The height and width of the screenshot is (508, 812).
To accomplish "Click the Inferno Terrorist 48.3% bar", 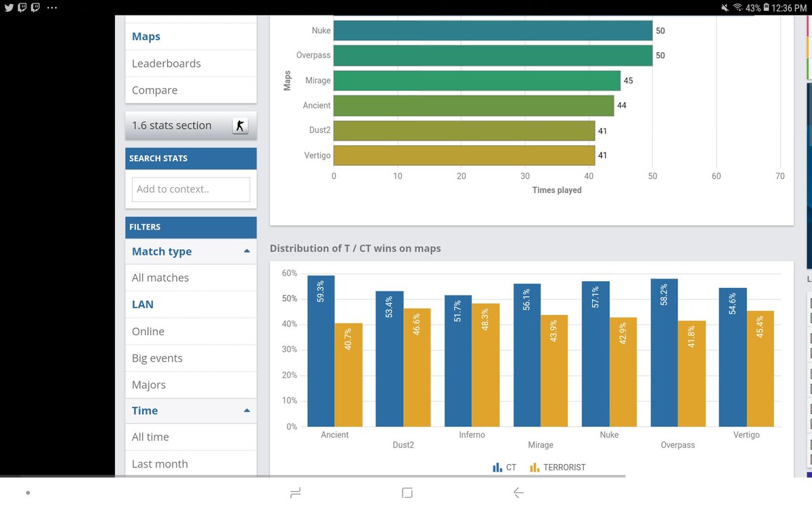I will tap(486, 365).
